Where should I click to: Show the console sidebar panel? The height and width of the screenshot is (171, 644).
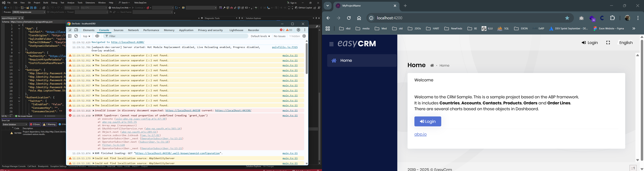(70, 36)
